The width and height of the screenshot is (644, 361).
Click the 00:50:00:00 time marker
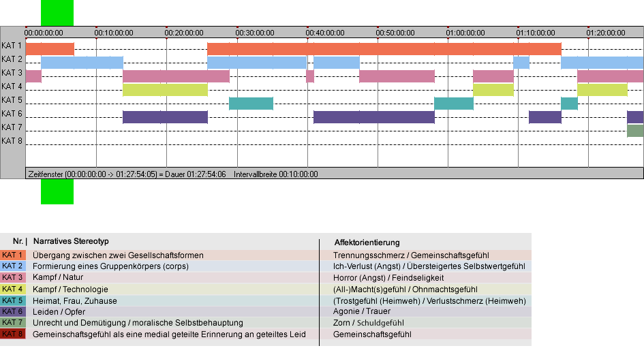[x=395, y=33]
